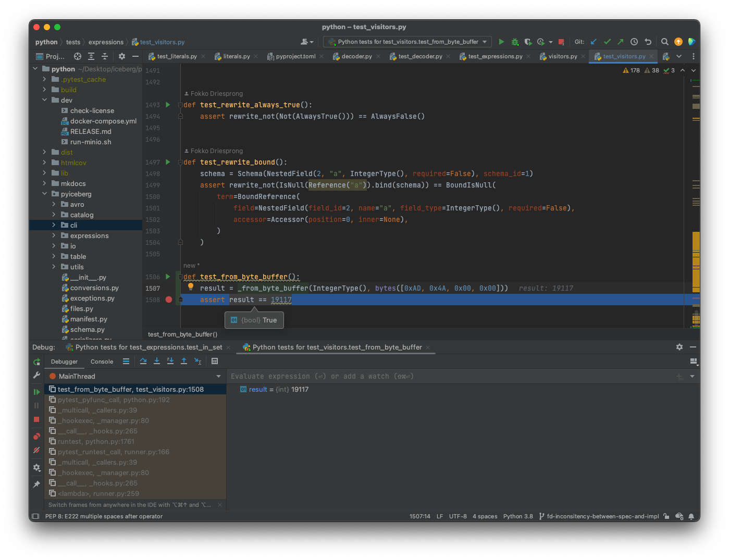Open the Evaluate Expression calculator icon

(x=215, y=361)
